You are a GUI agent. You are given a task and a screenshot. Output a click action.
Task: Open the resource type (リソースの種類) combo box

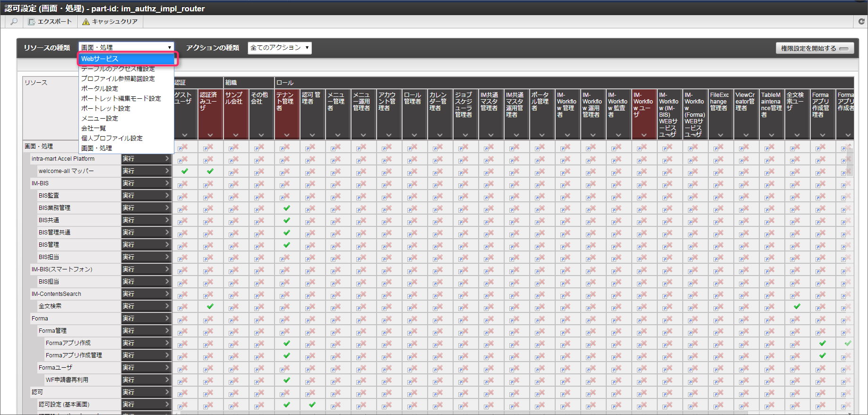coord(126,47)
